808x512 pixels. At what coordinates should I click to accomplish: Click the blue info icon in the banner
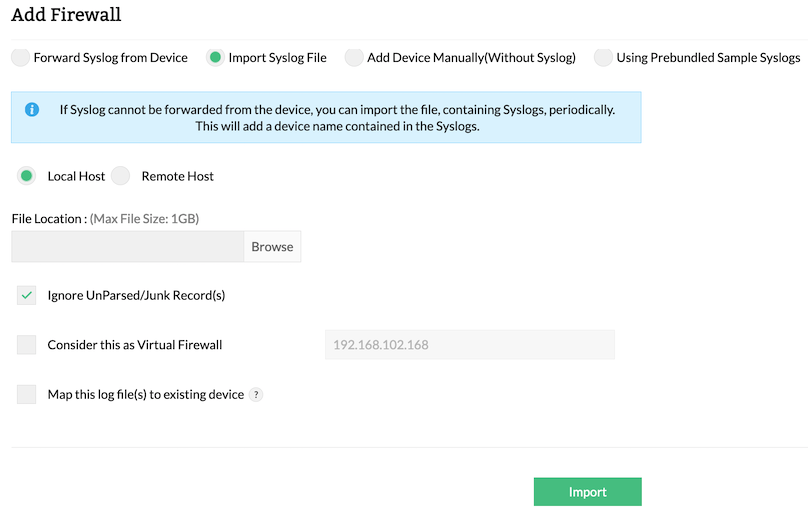click(32, 109)
